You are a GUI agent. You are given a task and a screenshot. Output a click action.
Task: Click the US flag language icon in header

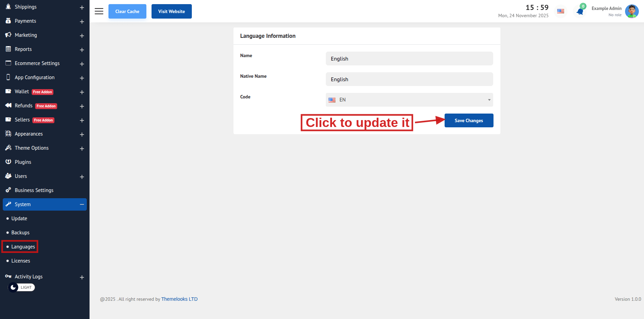561,11
